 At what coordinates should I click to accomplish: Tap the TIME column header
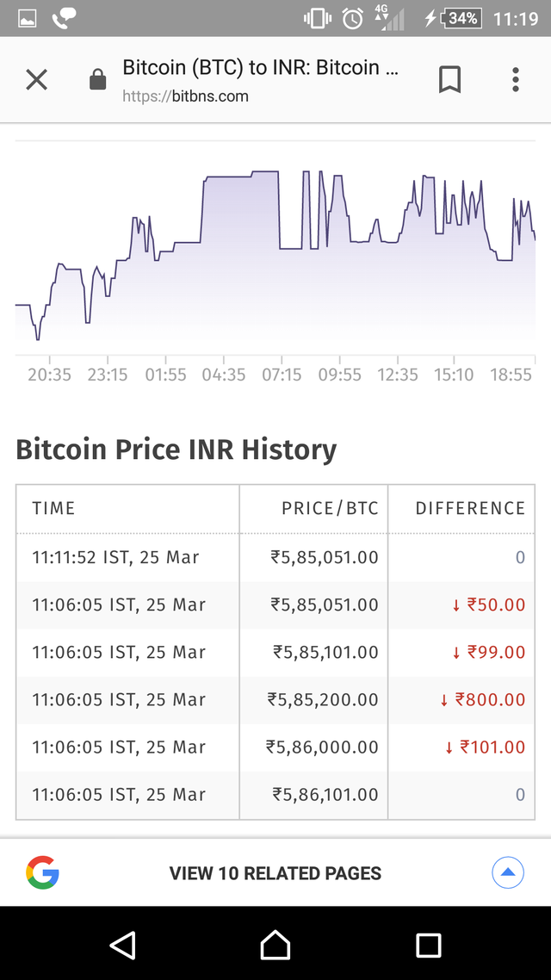coord(53,508)
